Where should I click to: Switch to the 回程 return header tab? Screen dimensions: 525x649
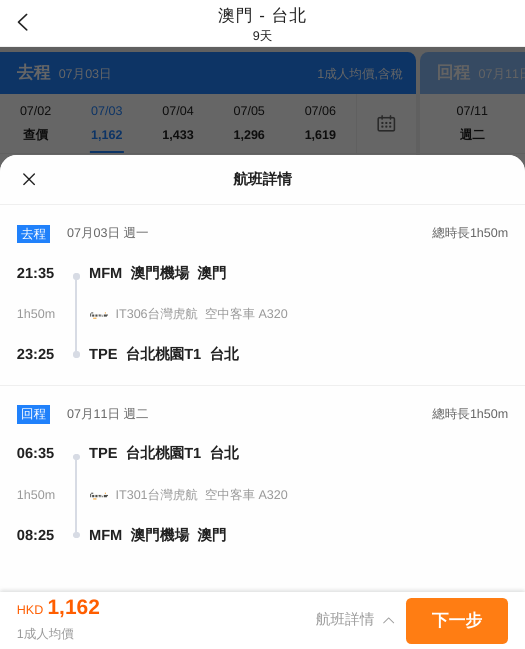[473, 73]
